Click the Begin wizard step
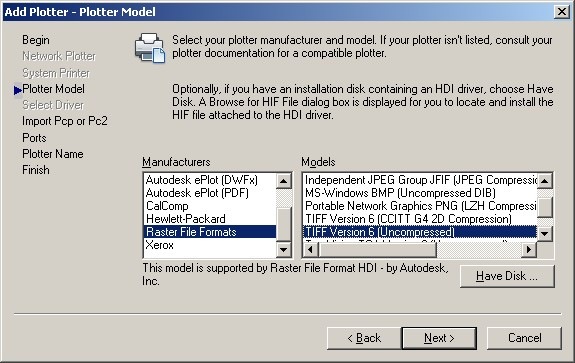 click(36, 40)
